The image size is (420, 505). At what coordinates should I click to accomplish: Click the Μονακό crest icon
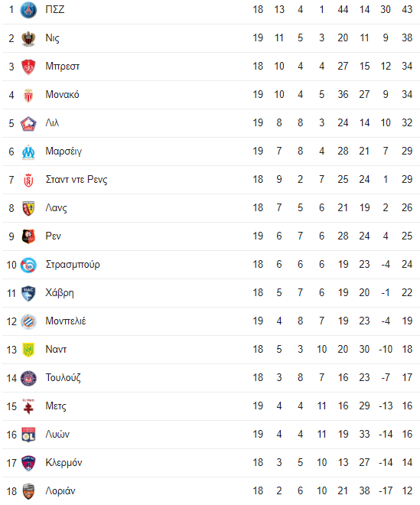[28, 95]
